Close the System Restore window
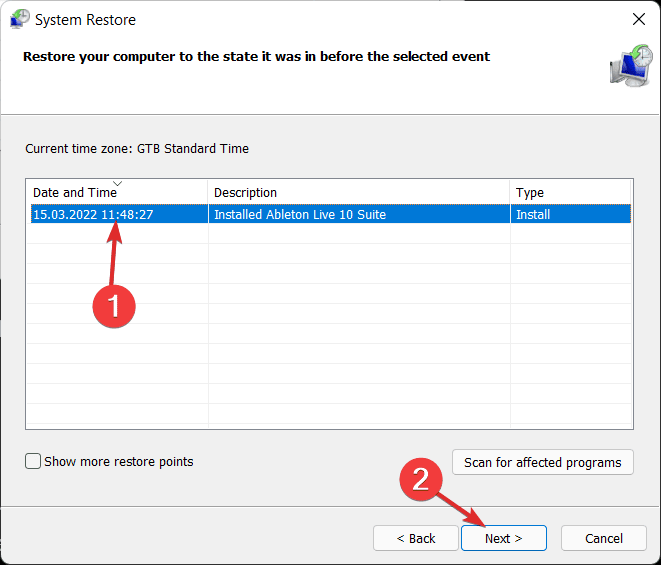 pos(639,19)
